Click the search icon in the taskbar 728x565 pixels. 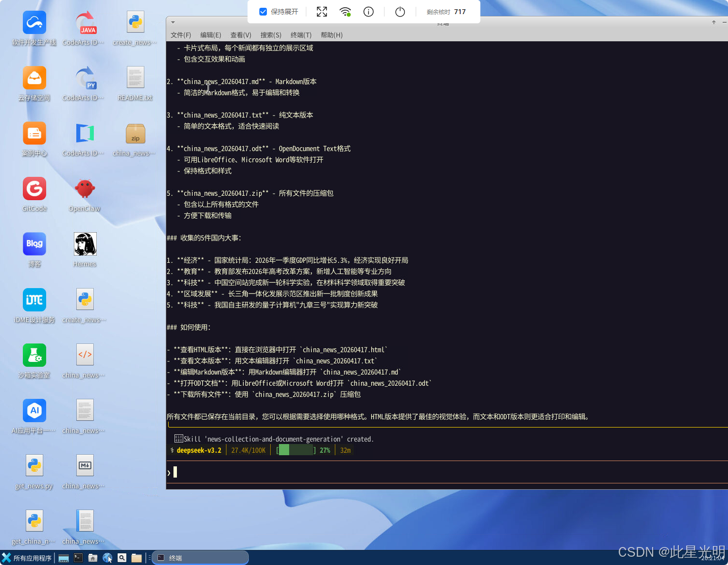point(122,557)
